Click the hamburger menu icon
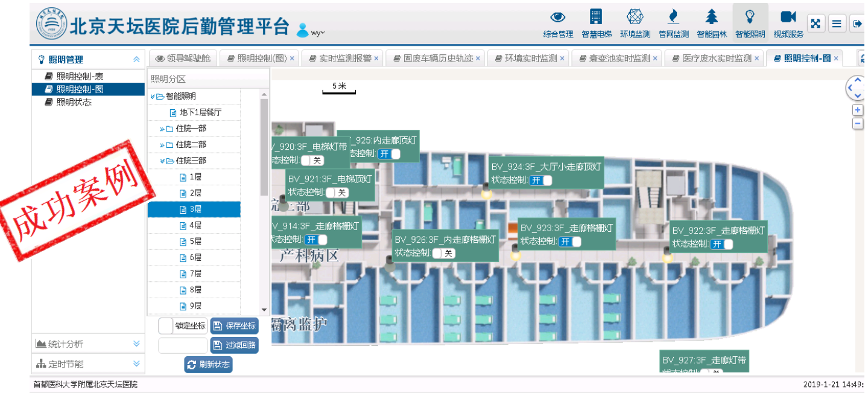 pyautogui.click(x=837, y=24)
